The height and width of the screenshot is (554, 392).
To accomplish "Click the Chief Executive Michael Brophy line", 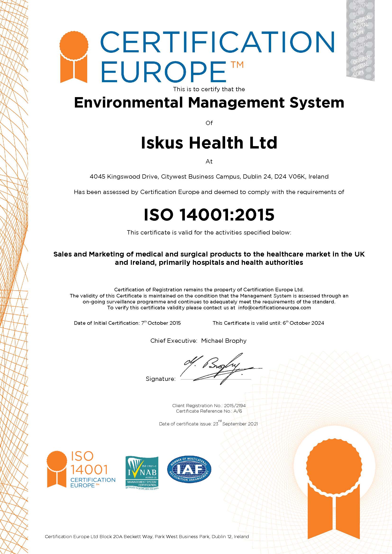I will 198,341.
